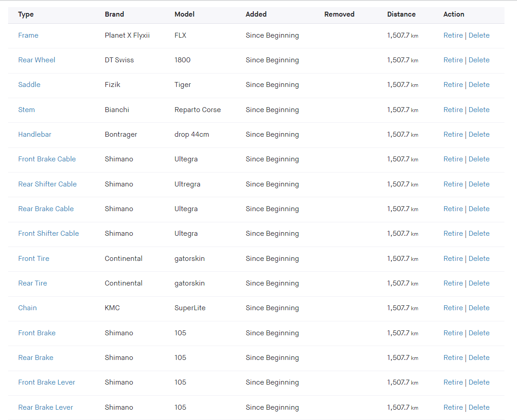Open the Frame component link

click(28, 35)
